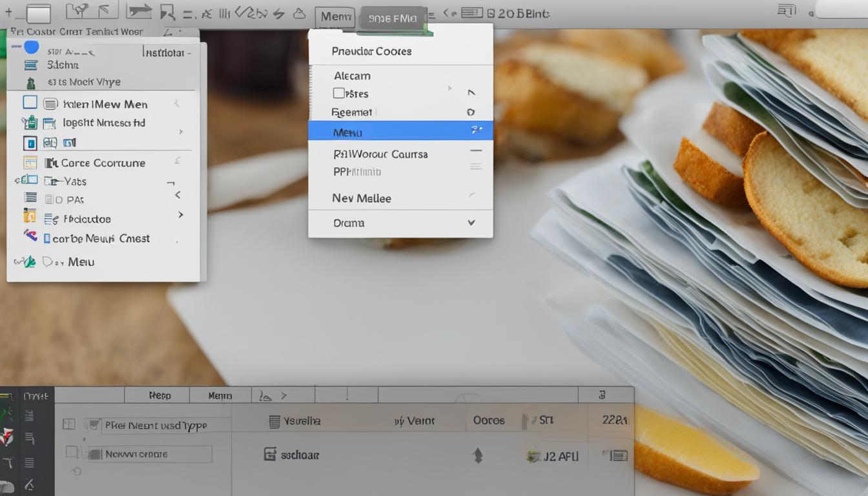The height and width of the screenshot is (496, 868).
Task: Click the printer icon near the top right
Action: tap(785, 10)
